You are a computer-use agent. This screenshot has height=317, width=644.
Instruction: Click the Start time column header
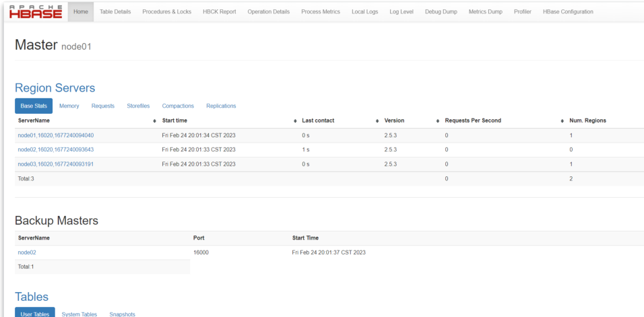coord(174,120)
